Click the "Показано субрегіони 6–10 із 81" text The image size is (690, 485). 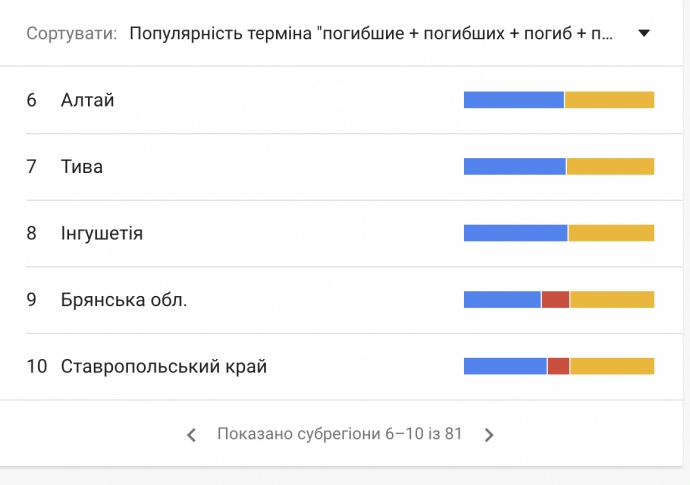[340, 435]
